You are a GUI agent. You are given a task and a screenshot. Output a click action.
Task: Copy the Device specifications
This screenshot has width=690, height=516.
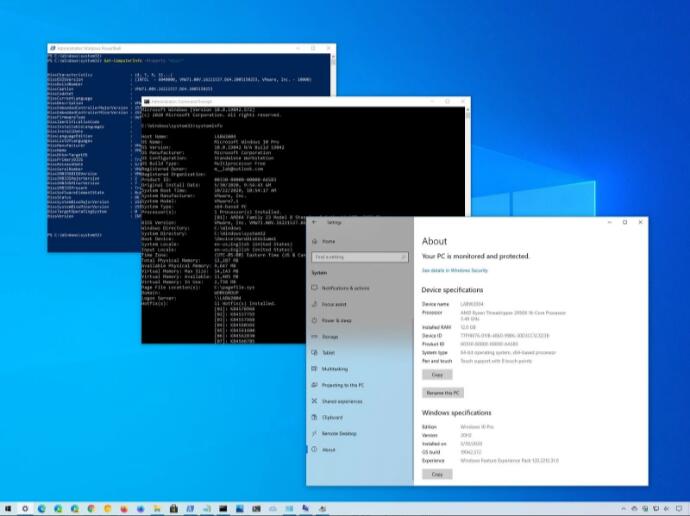[437, 375]
